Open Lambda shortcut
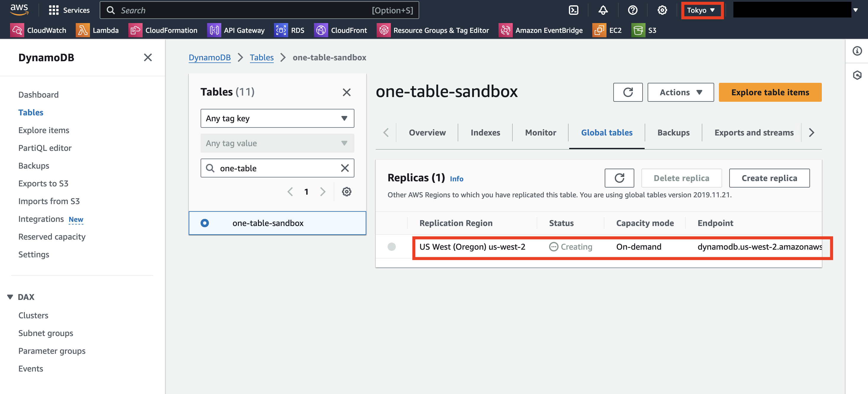 (97, 30)
